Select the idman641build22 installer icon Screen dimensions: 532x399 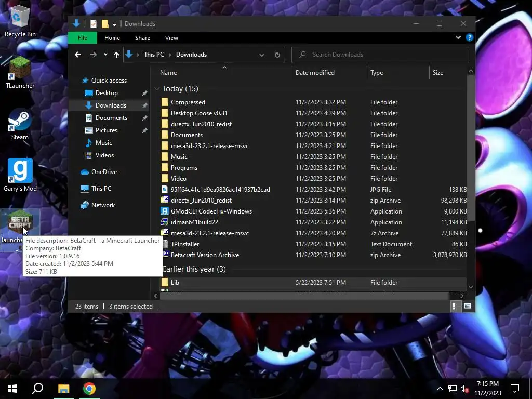(165, 222)
